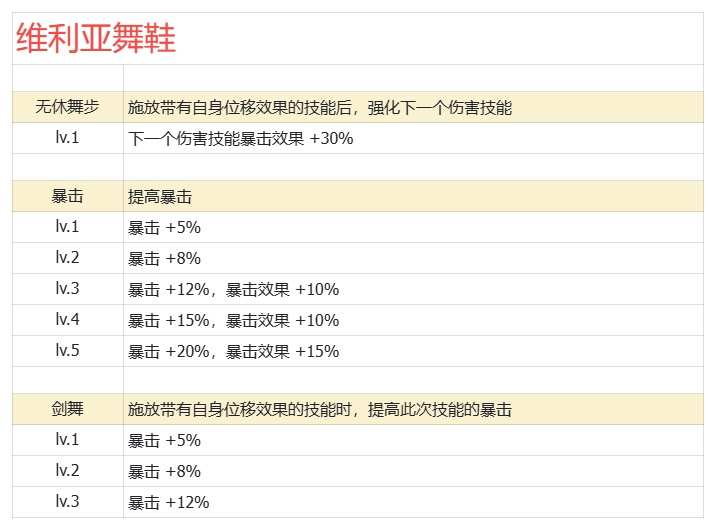This screenshot has width=716, height=530.
Task: Click the 暴击 +15%，暴击效果 +10% cell
Action: [413, 320]
